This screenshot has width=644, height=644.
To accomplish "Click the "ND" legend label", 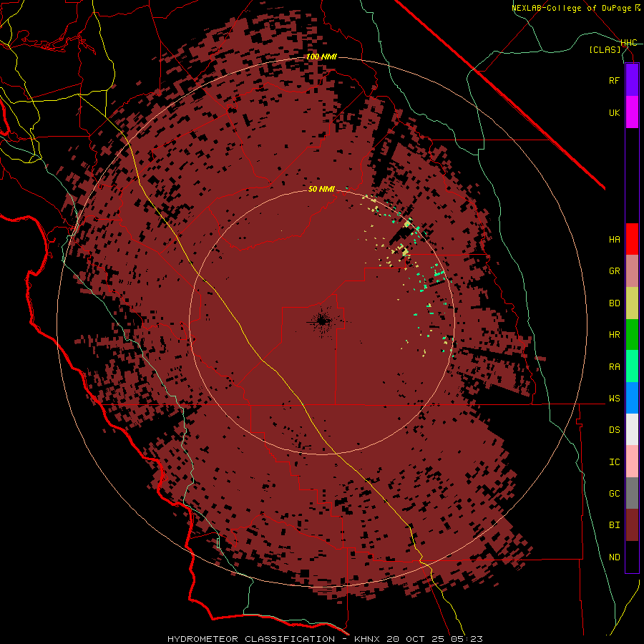I will click(614, 557).
